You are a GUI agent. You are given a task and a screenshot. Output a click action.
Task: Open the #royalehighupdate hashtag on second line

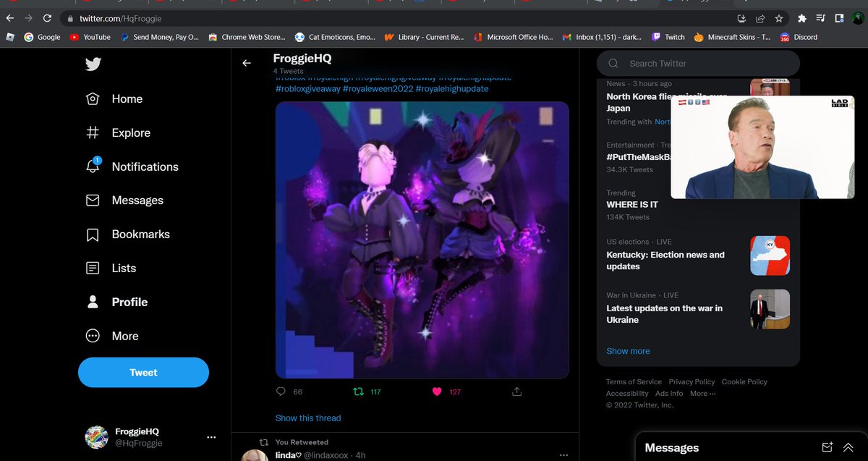(452, 88)
